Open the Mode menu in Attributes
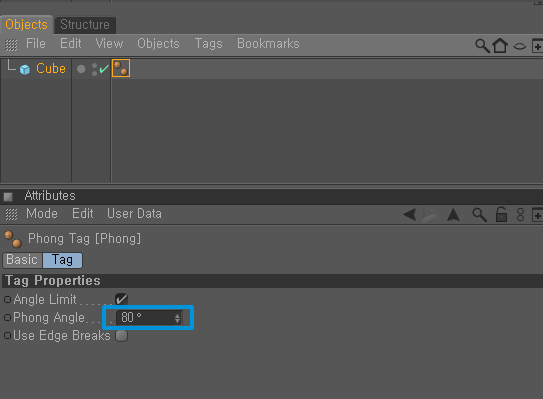Viewport: 543px width, 399px height. (42, 213)
